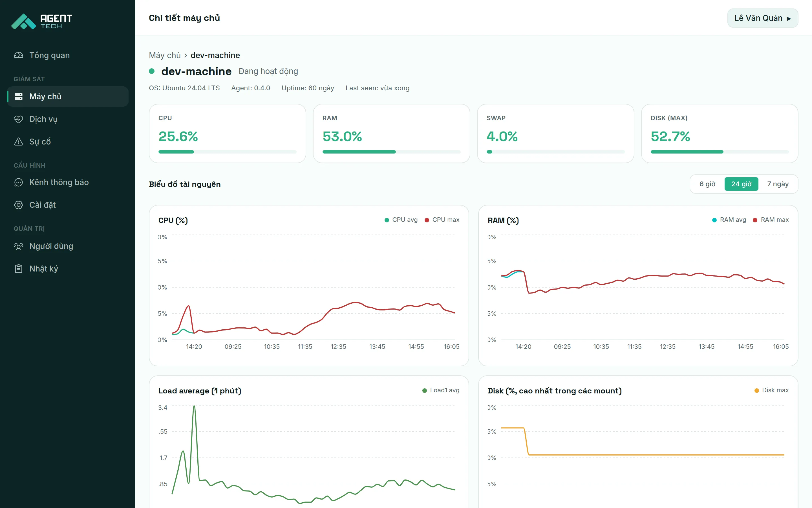Screen dimensions: 812x508
Task: Open the Sự cố section
Action: [x=67, y=142]
